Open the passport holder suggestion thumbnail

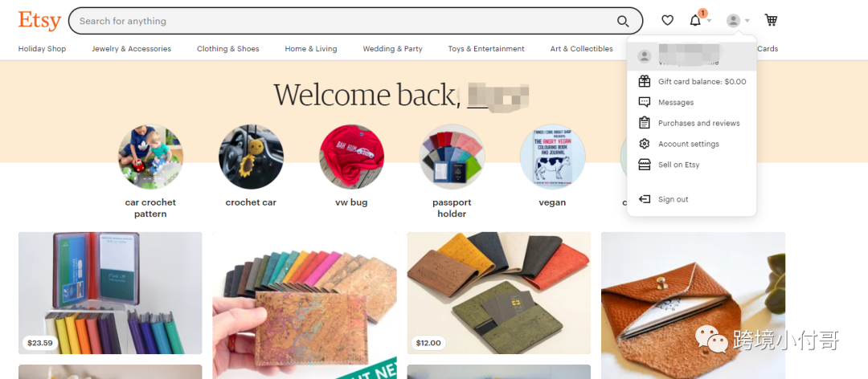pyautogui.click(x=452, y=157)
